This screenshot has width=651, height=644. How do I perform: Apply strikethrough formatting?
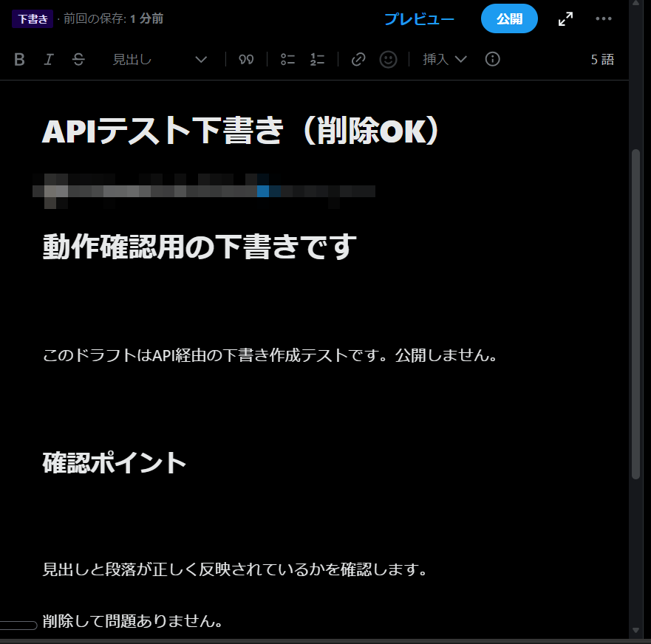coord(78,59)
